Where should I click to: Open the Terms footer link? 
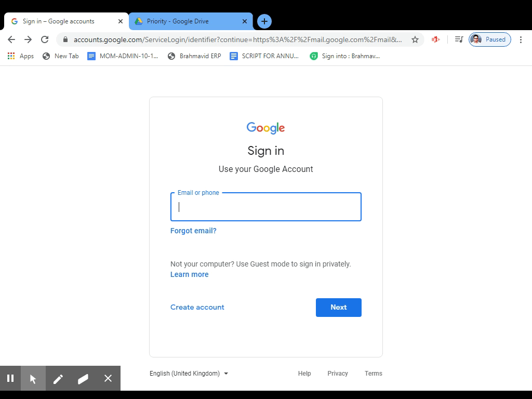pyautogui.click(x=373, y=373)
